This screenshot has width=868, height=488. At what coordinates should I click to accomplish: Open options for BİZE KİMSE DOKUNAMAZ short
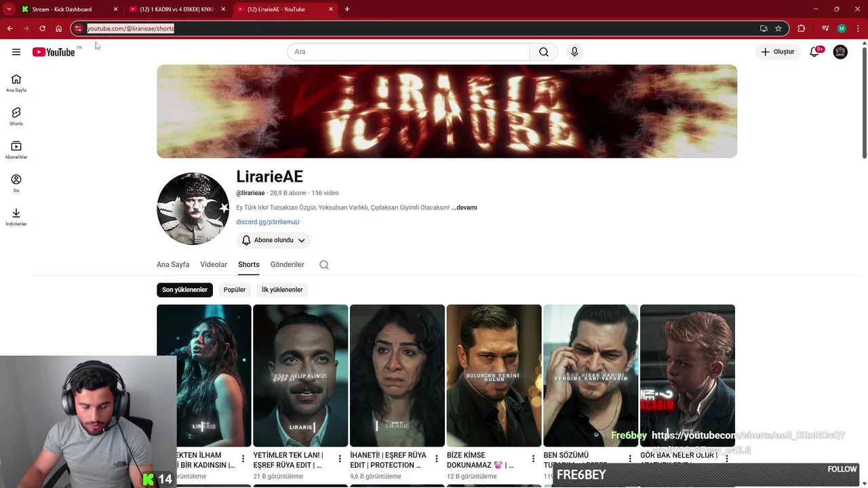coord(533,460)
